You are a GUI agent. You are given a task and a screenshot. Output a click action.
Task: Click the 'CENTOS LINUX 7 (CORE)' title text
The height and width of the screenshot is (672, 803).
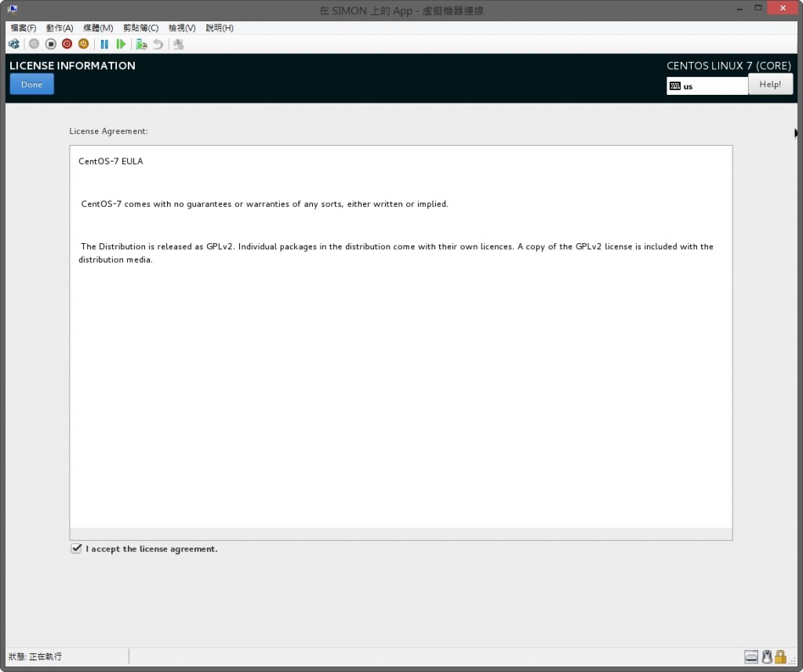pyautogui.click(x=729, y=66)
